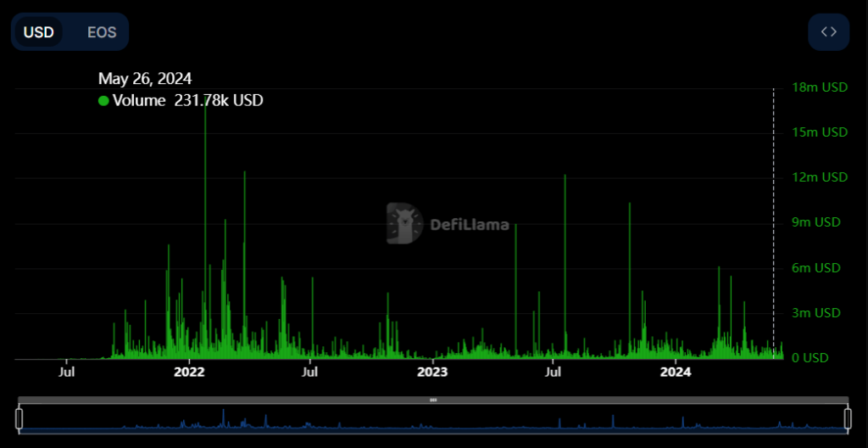Click the 231.78k USD volume value
The image size is (868, 448).
[219, 101]
